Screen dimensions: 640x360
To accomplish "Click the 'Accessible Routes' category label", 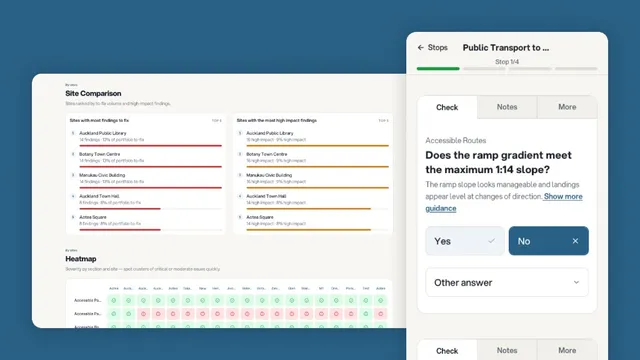I will [456, 140].
